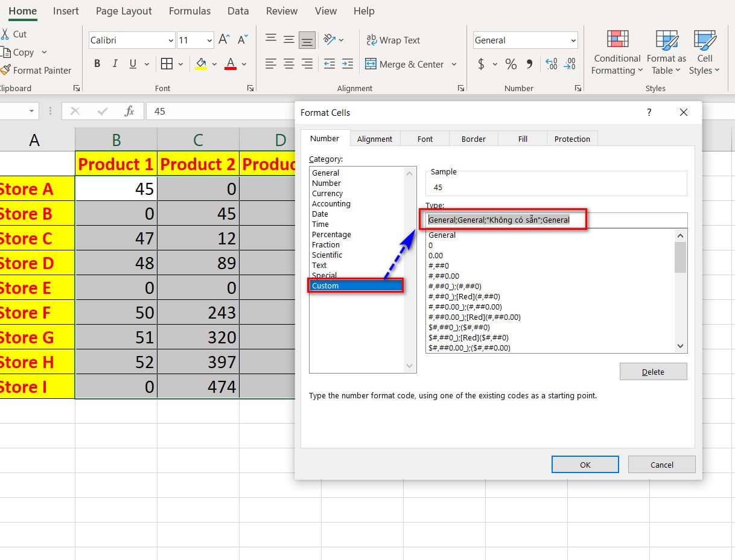Apply Percent Style number format
The image size is (735, 560).
point(511,64)
